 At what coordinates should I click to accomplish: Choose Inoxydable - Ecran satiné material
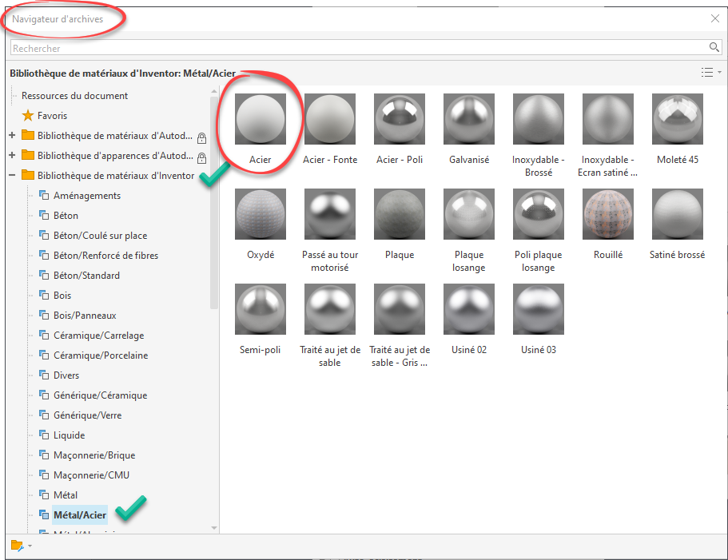click(608, 119)
